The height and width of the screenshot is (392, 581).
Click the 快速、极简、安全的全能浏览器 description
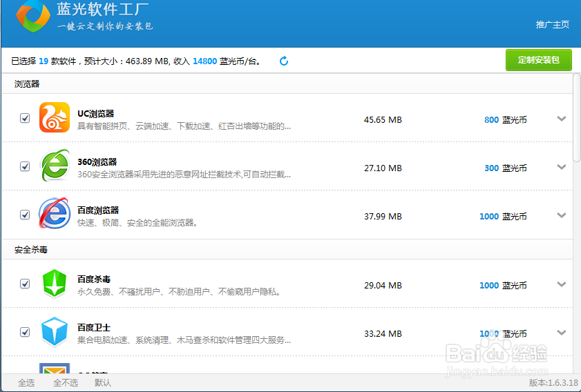click(x=137, y=223)
